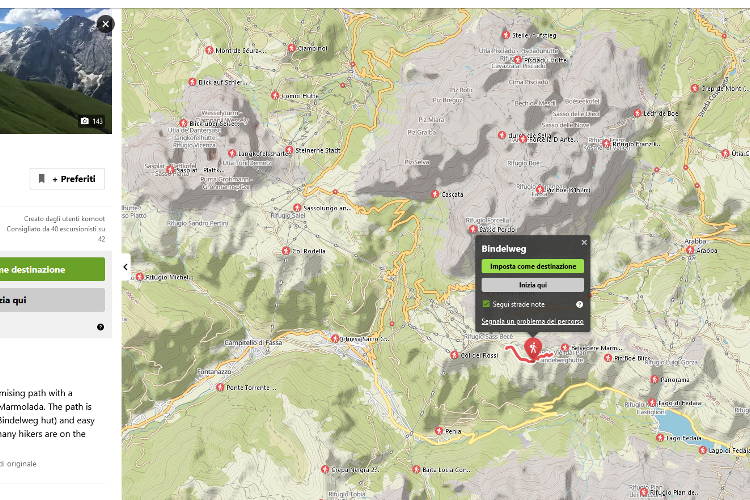Click the Bindelweg hiker marker on map
This screenshot has width=750, height=500.
532,349
